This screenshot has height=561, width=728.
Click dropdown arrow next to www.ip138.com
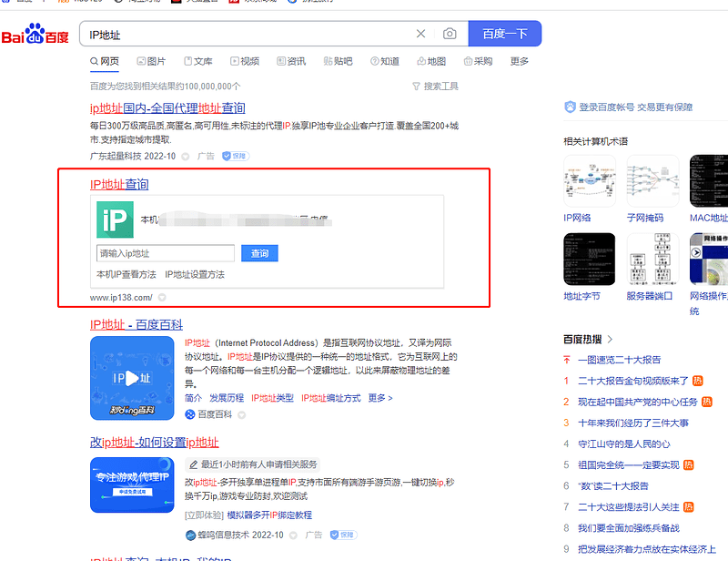click(162, 298)
